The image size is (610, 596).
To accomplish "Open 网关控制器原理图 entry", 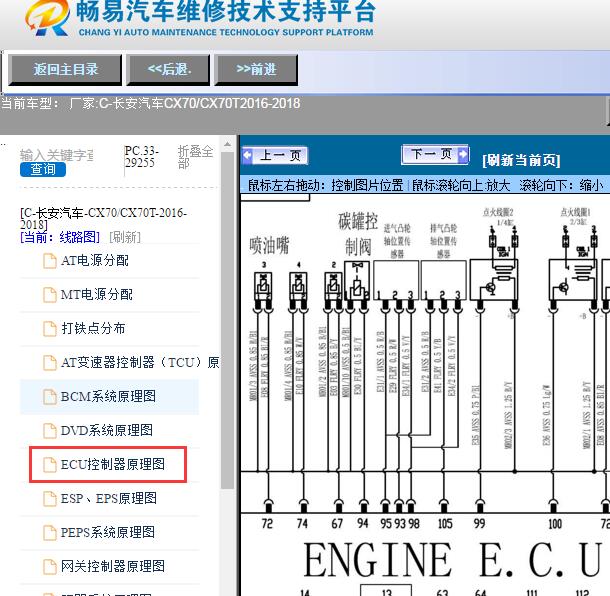I will tap(113, 566).
